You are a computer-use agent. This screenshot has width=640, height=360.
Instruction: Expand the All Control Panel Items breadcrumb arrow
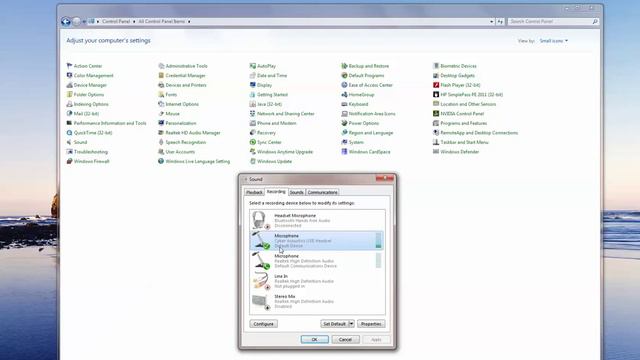coord(189,21)
